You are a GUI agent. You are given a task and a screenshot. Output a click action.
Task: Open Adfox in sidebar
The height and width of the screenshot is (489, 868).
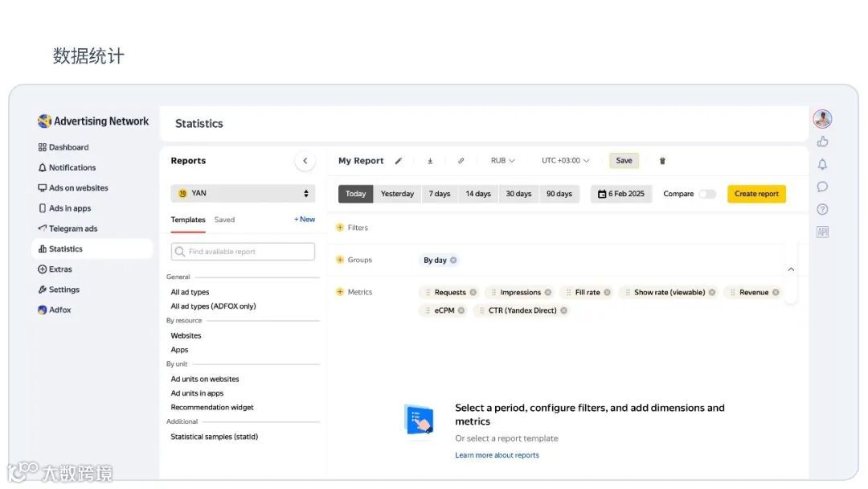tap(55, 310)
